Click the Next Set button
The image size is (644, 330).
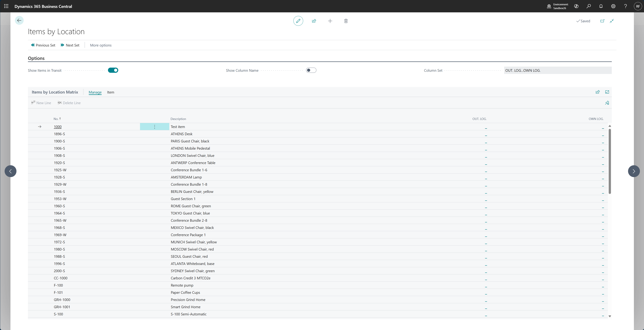[70, 45]
